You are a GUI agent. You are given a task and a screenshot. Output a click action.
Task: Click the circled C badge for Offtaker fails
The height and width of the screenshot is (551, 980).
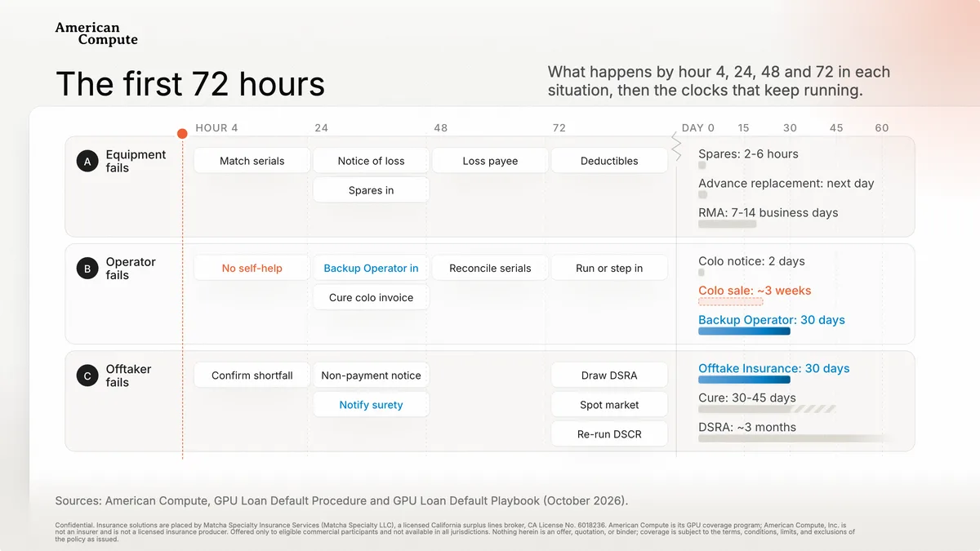(87, 375)
